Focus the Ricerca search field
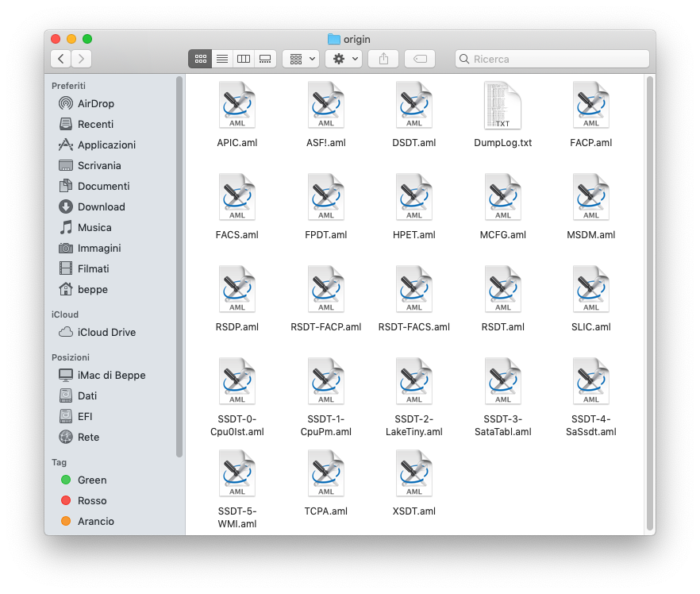Image resolution: width=700 pixels, height=594 pixels. [x=552, y=59]
